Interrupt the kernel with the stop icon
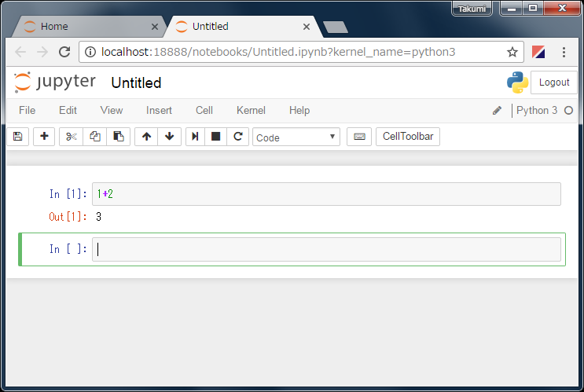 pyautogui.click(x=215, y=137)
